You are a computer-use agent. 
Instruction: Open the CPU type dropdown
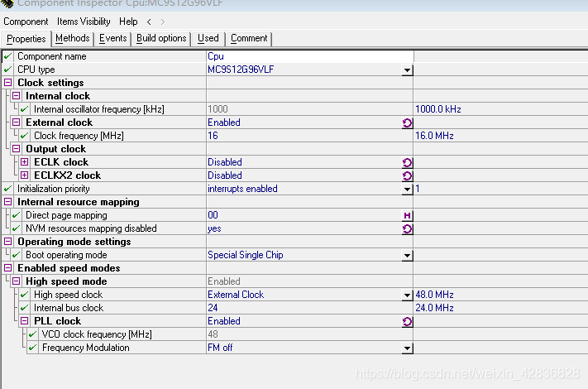point(407,70)
